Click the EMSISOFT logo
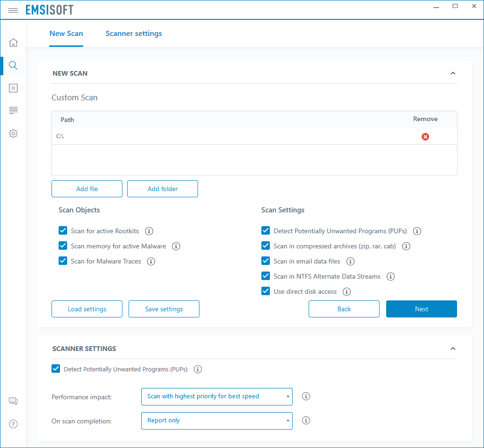 (49, 10)
